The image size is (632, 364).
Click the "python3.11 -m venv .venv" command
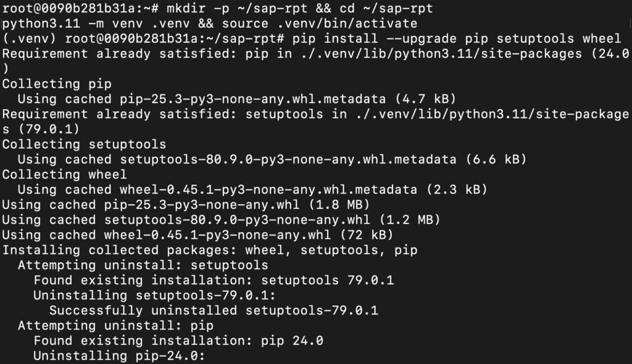point(94,23)
